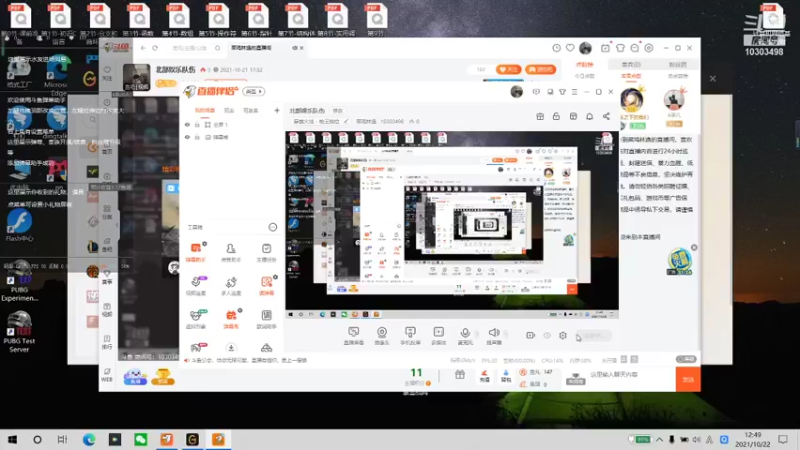800x450 pixels.
Task: Select the middle tab of Douyu chat panel
Action: pos(631,65)
